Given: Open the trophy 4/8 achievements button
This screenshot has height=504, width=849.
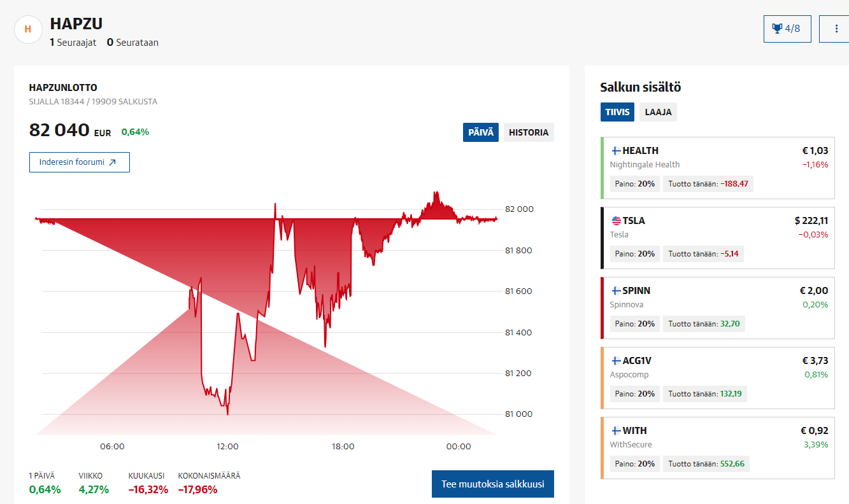Looking at the screenshot, I should (x=787, y=29).
